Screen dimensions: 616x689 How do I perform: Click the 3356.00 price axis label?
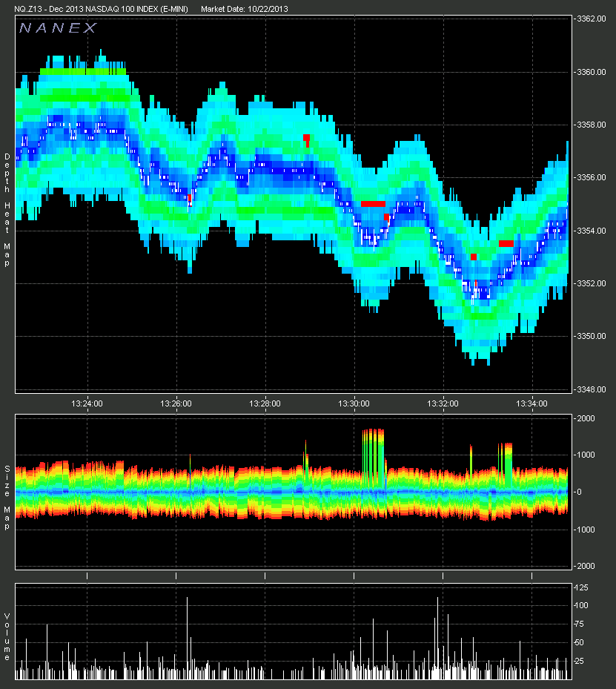pos(591,177)
